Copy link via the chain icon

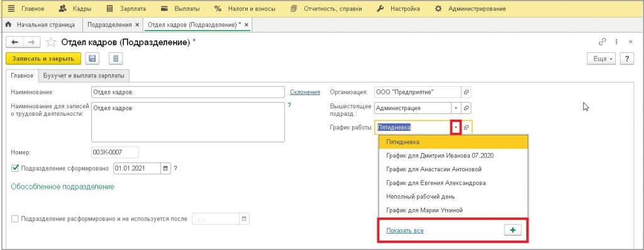602,42
